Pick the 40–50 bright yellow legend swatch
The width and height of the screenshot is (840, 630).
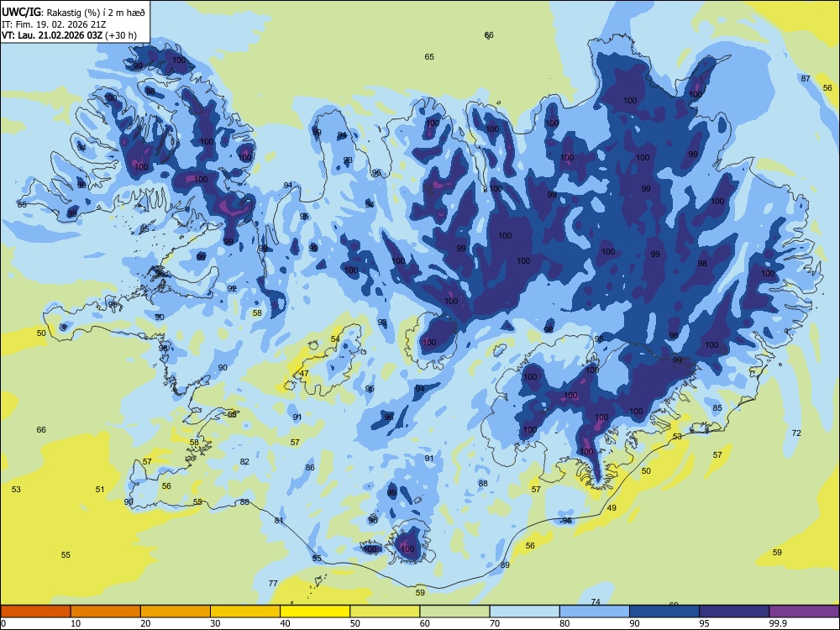pos(315,612)
